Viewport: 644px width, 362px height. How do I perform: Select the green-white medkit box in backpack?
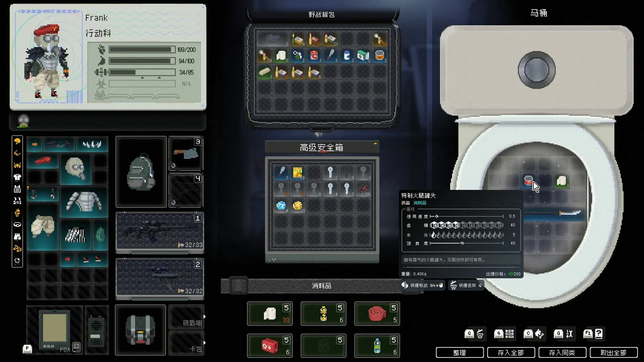tap(363, 55)
